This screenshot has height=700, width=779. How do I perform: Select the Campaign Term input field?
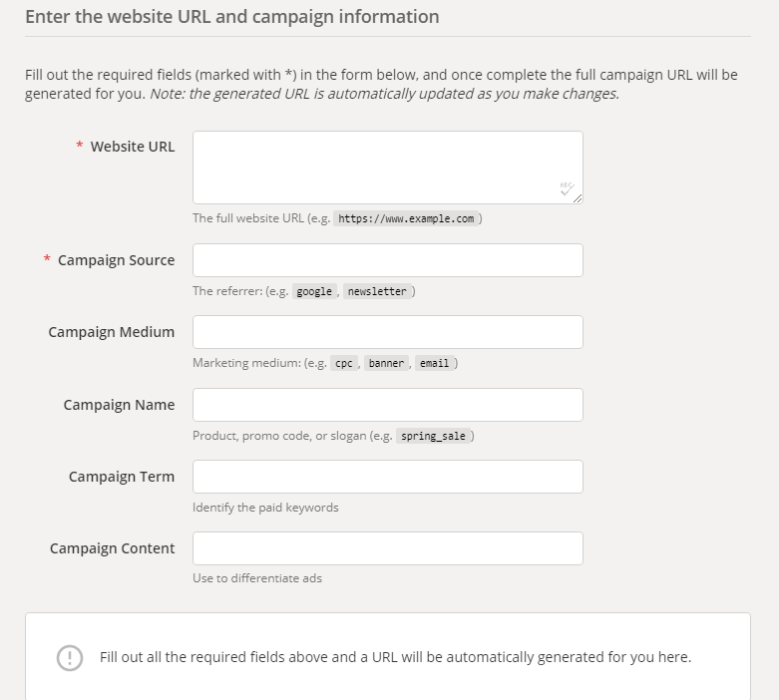(388, 477)
